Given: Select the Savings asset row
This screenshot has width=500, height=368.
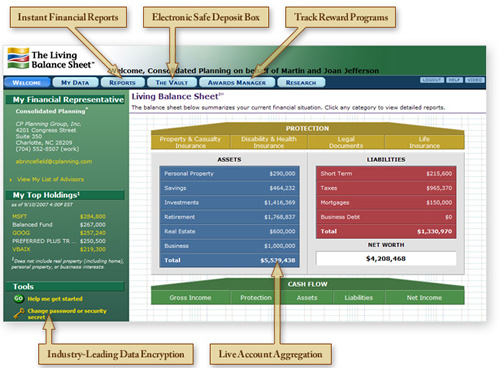Looking at the screenshot, I should pyautogui.click(x=229, y=188).
